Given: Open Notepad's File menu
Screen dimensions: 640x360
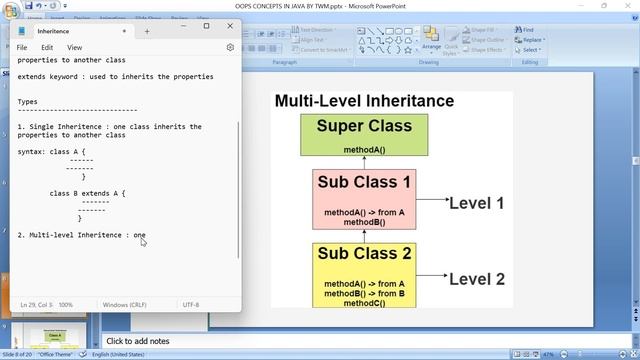Looking at the screenshot, I should click(x=22, y=47).
